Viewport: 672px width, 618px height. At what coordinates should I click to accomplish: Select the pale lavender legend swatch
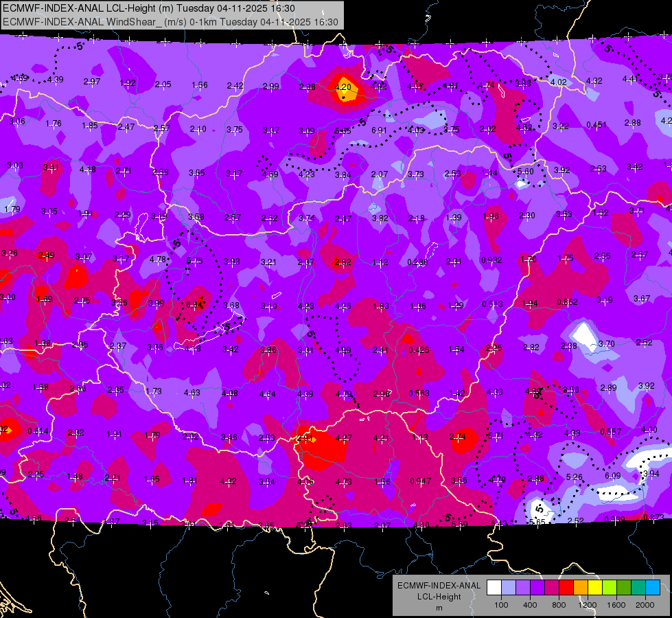pyautogui.click(x=509, y=588)
